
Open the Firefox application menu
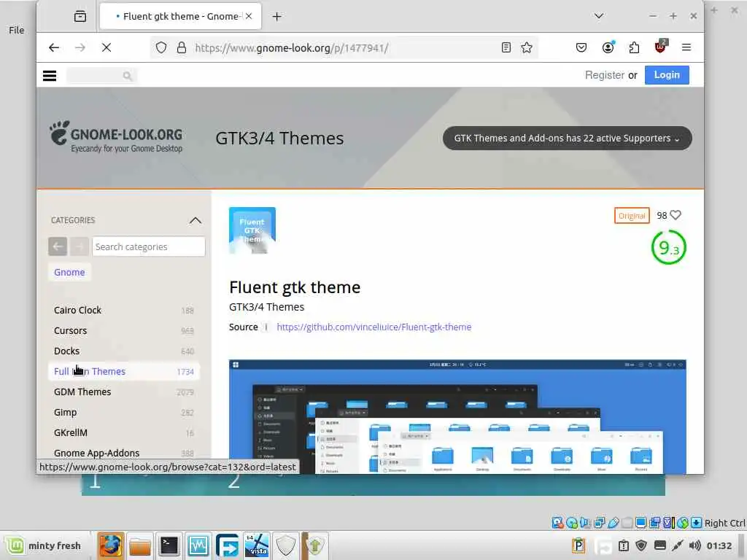pos(686,47)
